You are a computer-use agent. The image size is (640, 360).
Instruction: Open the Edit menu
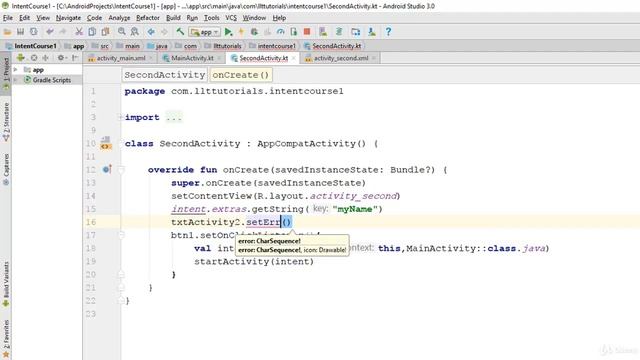point(24,18)
